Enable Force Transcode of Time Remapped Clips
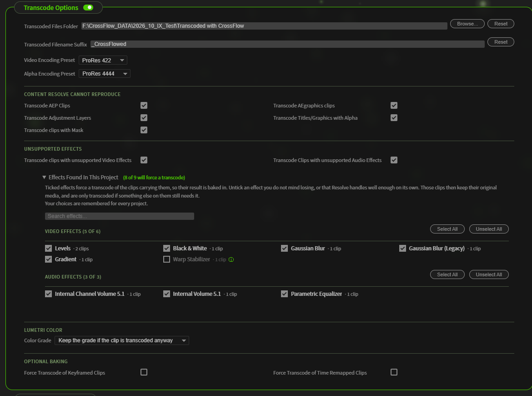This screenshot has width=532, height=396. click(x=394, y=372)
